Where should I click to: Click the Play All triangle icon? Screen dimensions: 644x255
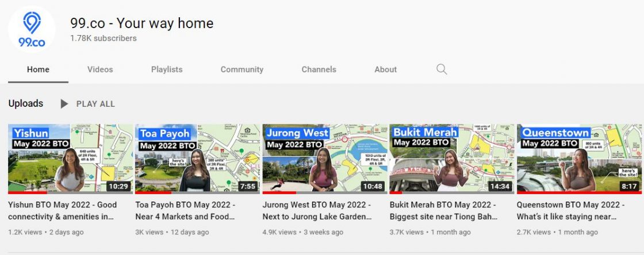[64, 104]
